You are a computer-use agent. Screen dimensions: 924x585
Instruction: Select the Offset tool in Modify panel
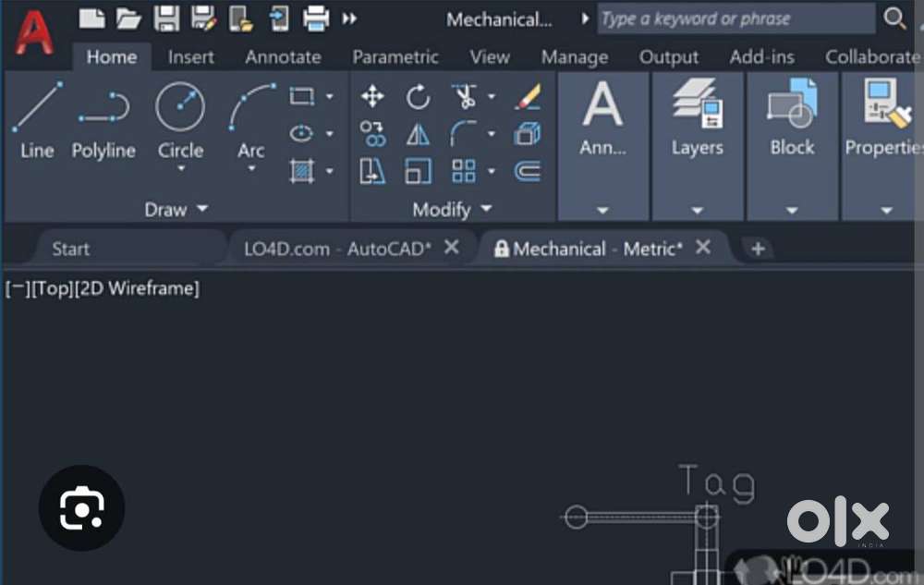[x=527, y=170]
